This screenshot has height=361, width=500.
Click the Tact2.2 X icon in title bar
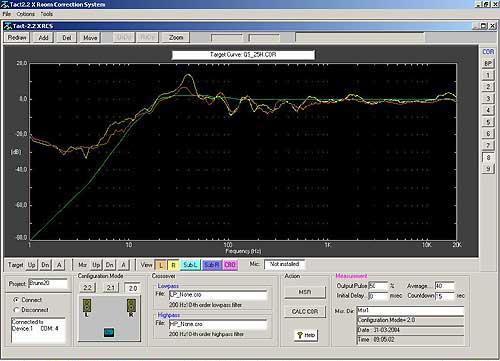[x=5, y=5]
